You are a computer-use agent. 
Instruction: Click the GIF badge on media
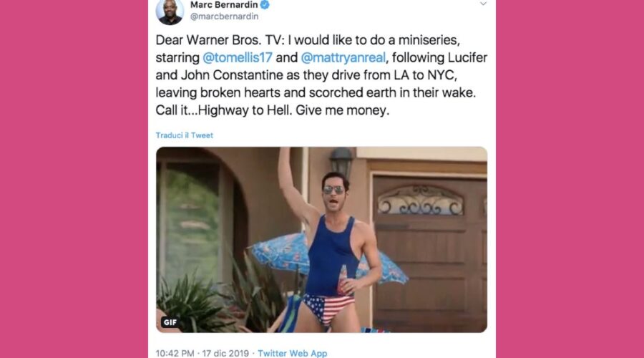click(x=170, y=322)
